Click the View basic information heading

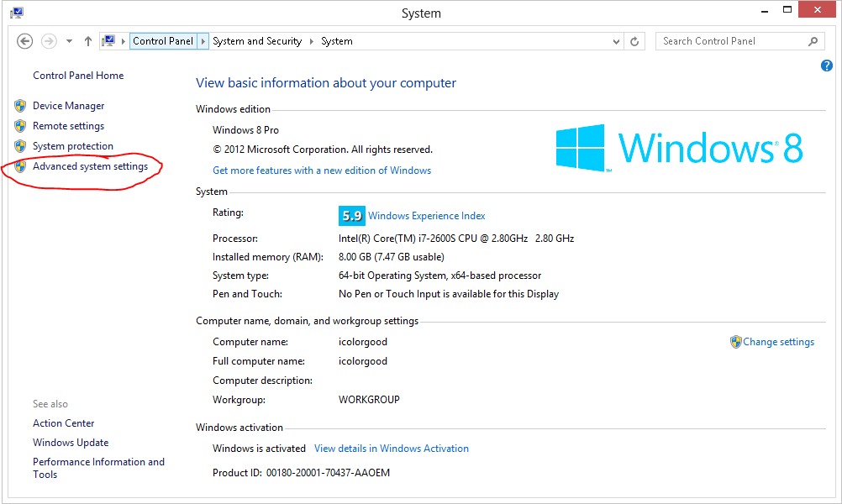326,83
